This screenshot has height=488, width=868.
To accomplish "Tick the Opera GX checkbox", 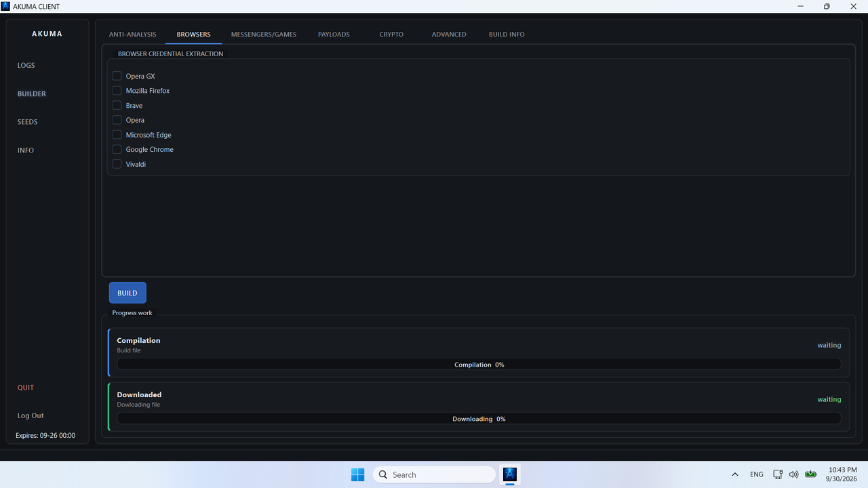I will click(x=117, y=76).
